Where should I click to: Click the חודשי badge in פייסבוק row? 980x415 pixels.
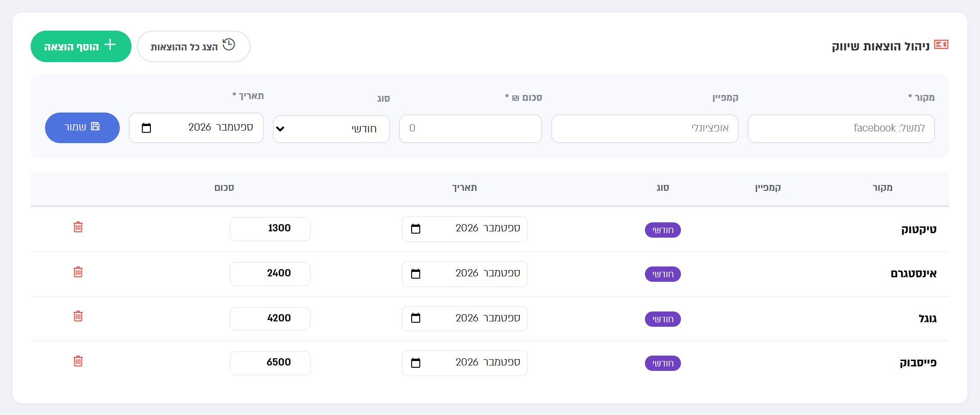(663, 363)
